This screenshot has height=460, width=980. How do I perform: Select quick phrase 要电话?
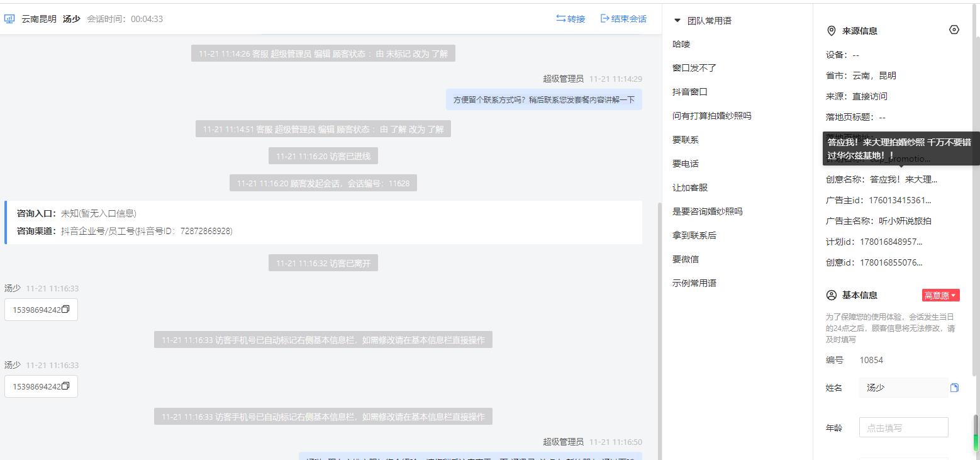[x=686, y=164]
